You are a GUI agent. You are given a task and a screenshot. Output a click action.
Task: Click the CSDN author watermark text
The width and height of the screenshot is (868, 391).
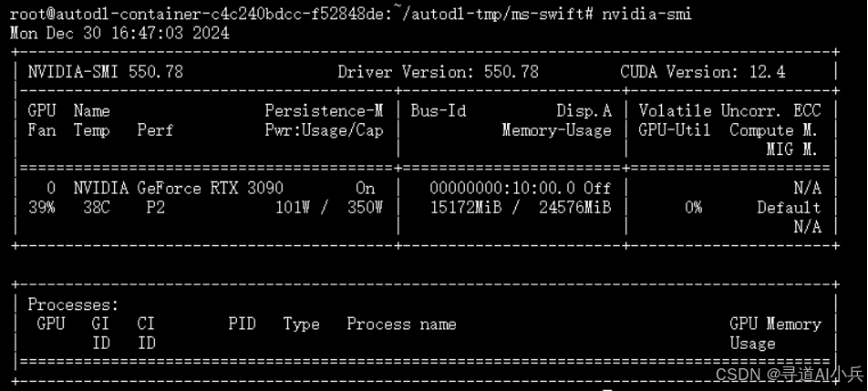[x=788, y=374]
